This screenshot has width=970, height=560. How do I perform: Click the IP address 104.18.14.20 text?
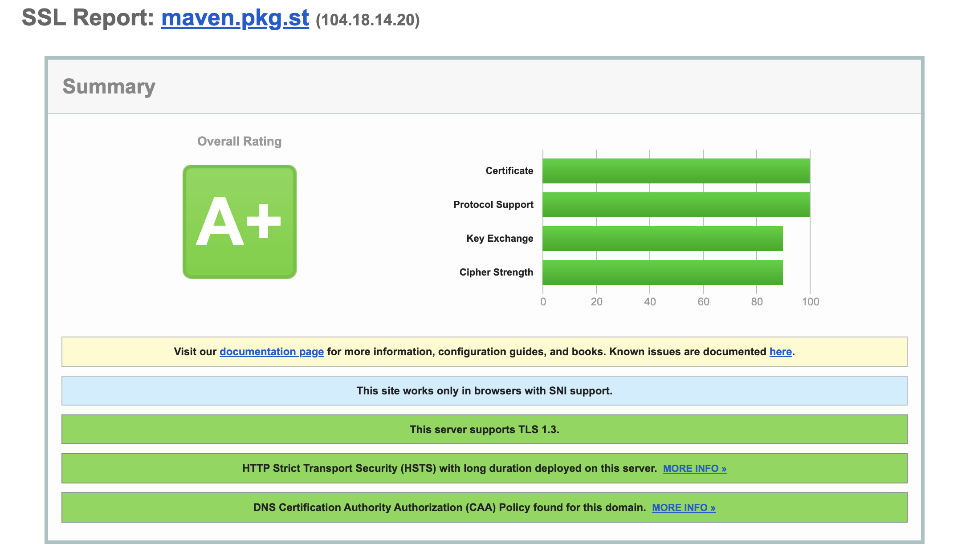click(367, 20)
